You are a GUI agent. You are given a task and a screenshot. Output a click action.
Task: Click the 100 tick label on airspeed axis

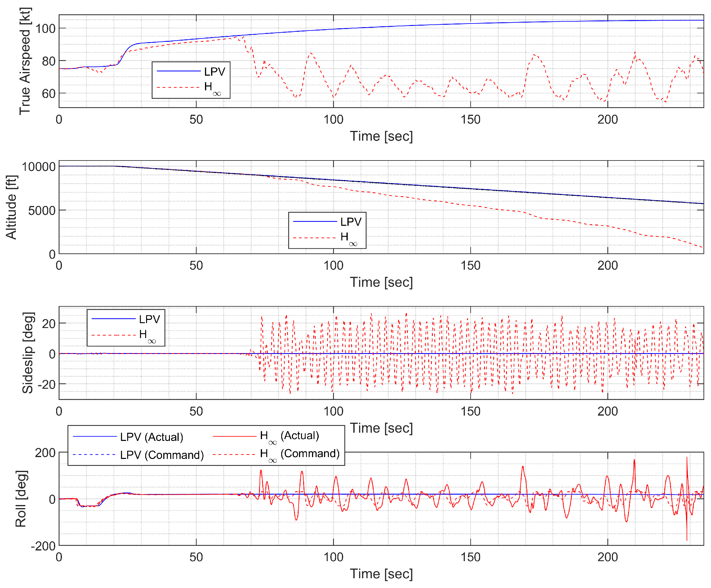point(45,28)
